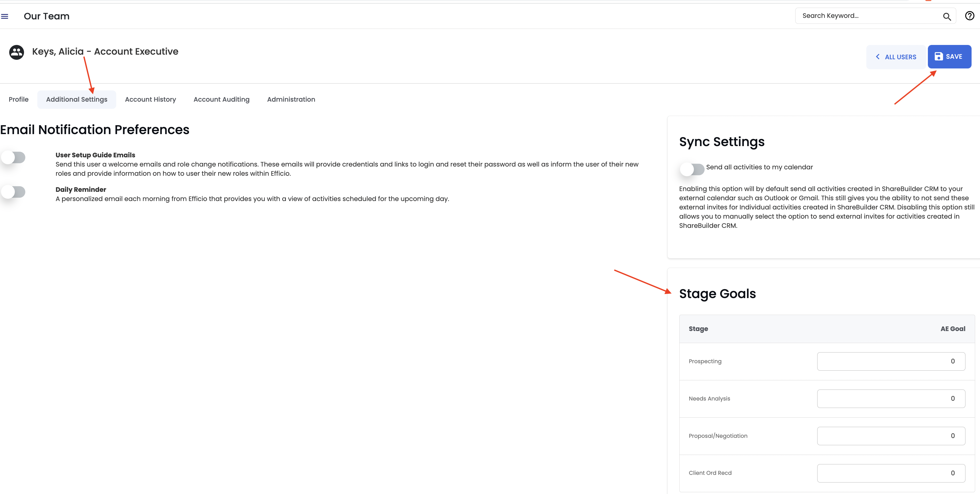The image size is (980, 494).
Task: Click the Keys, Alicia - Account Executive heading
Action: point(105,51)
